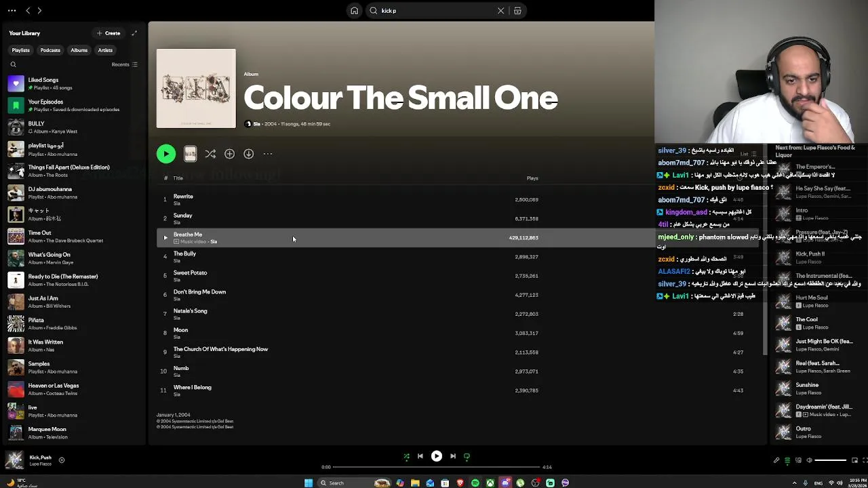Screen dimensions: 868x488
Task: Open the Spotify Home page
Action: pyautogui.click(x=354, y=11)
